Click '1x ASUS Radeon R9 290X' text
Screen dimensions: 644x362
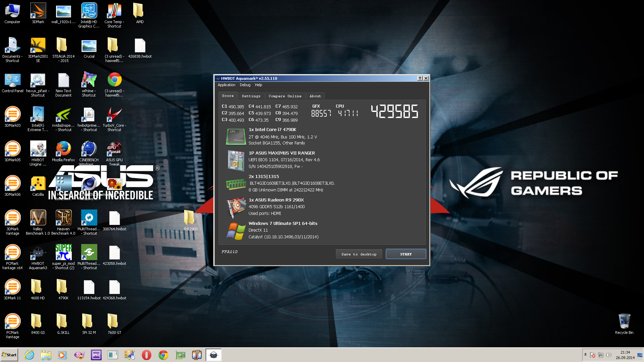point(276,200)
